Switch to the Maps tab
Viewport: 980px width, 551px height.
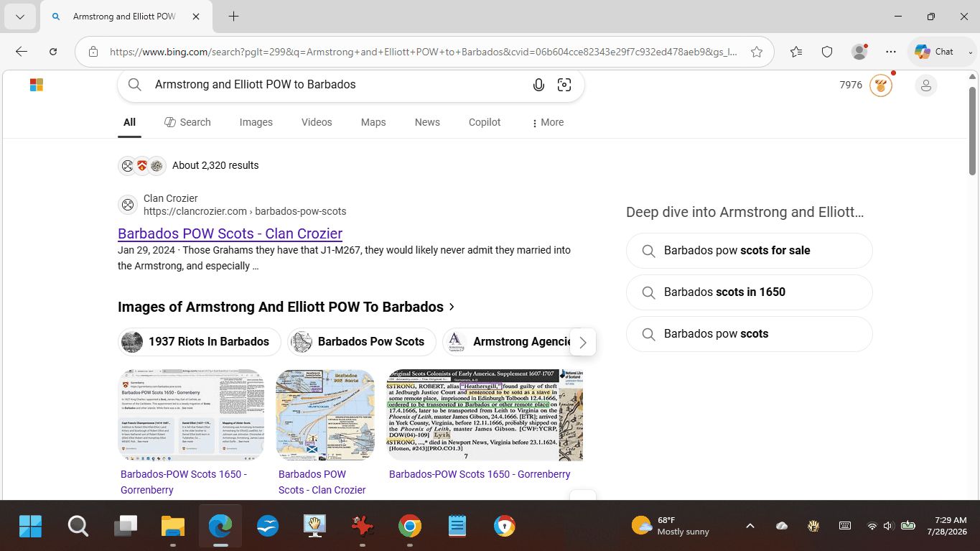(373, 122)
